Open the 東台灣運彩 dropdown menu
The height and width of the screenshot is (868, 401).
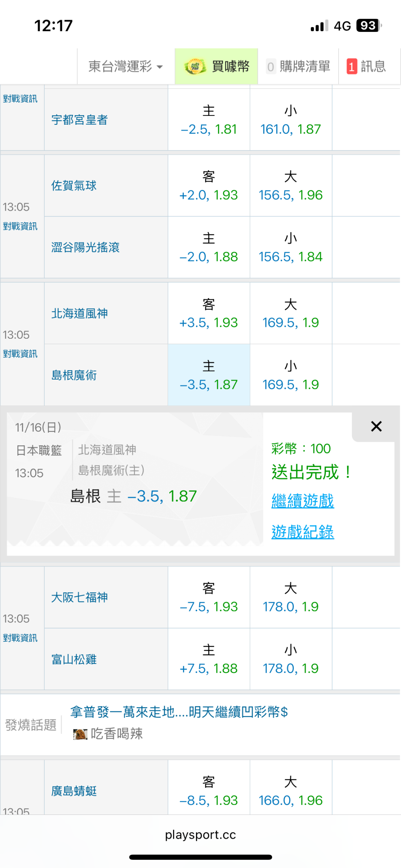[120, 67]
